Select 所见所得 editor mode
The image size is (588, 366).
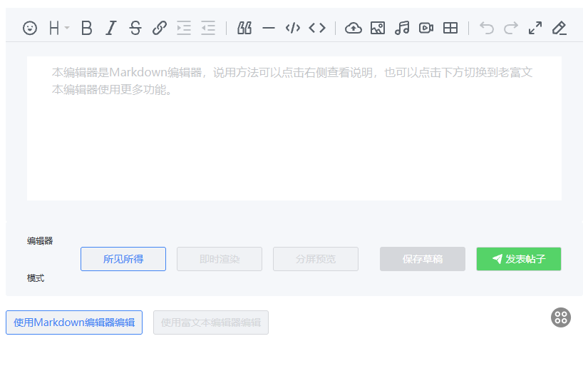(x=123, y=259)
